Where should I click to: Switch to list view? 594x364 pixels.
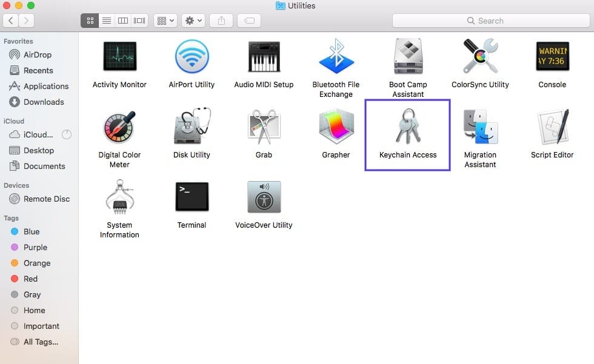point(106,20)
